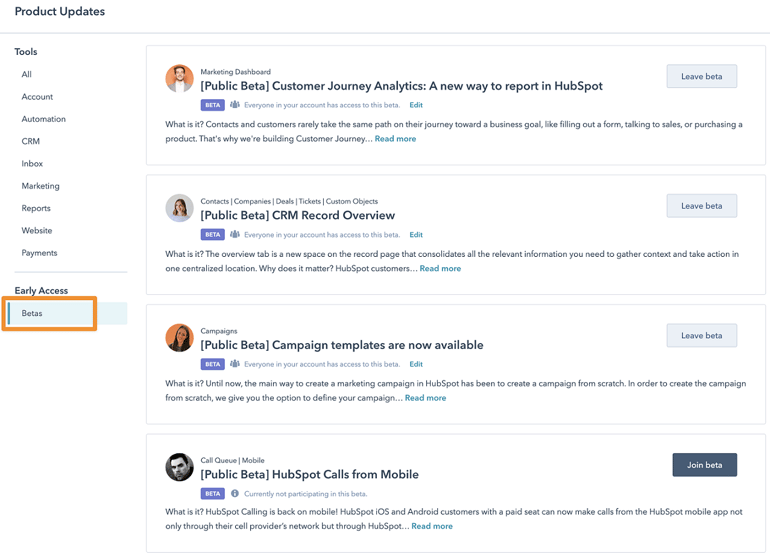Click the Customer Journey Analytics author avatar
The height and width of the screenshot is (557, 770).
(180, 78)
